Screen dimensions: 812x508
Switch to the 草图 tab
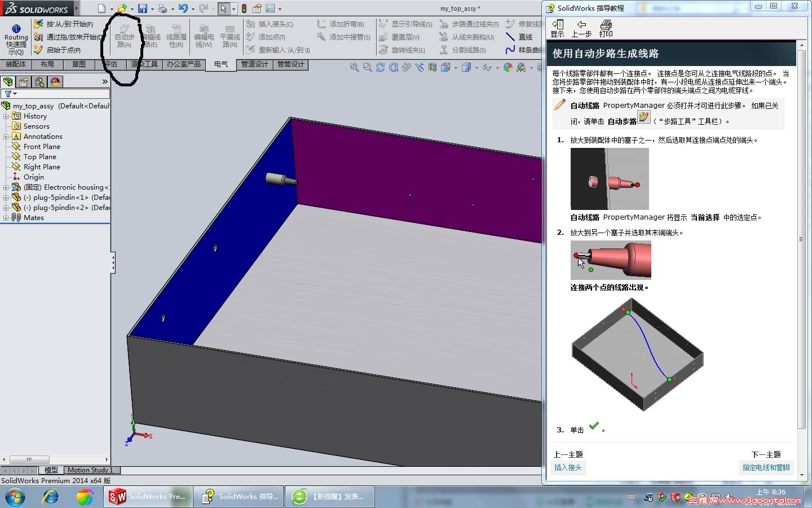(x=79, y=64)
